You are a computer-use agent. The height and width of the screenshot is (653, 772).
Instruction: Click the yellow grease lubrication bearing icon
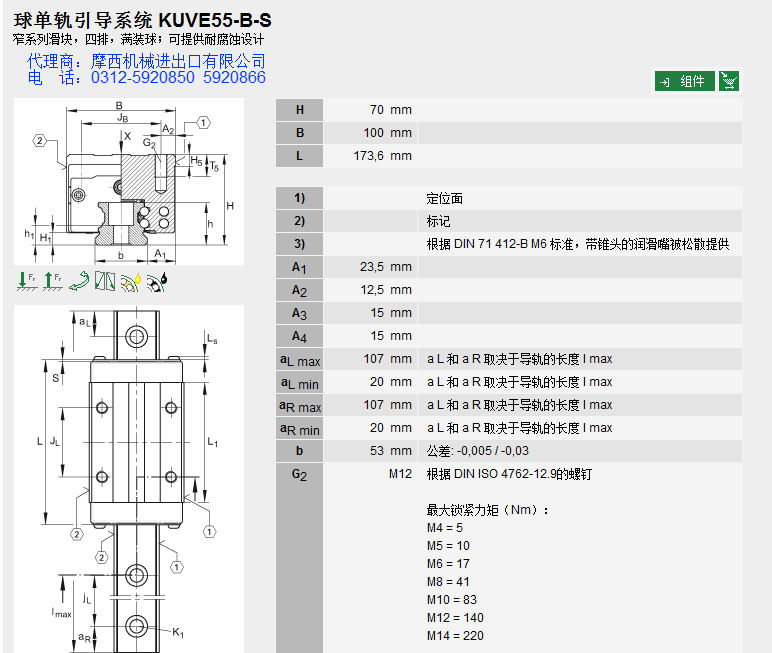130,282
